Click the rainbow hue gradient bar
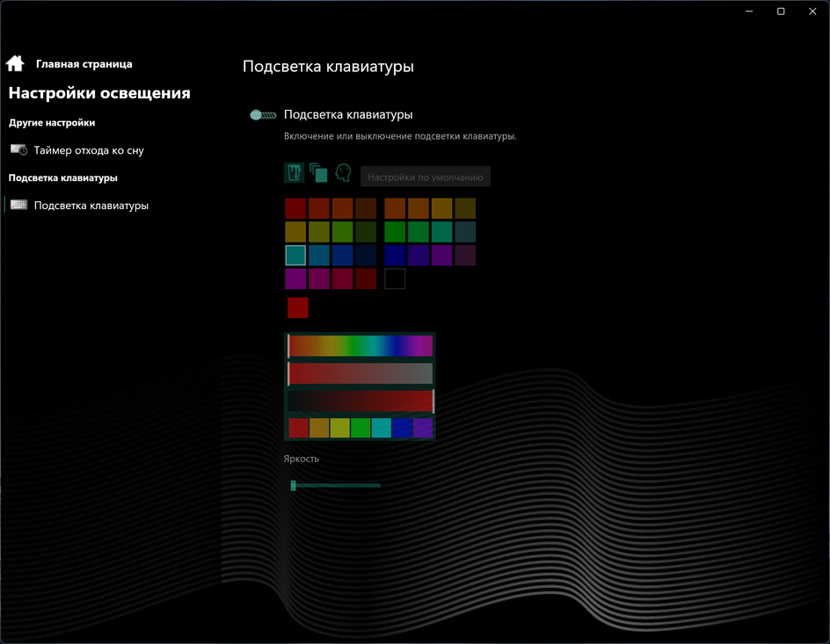 [x=360, y=346]
